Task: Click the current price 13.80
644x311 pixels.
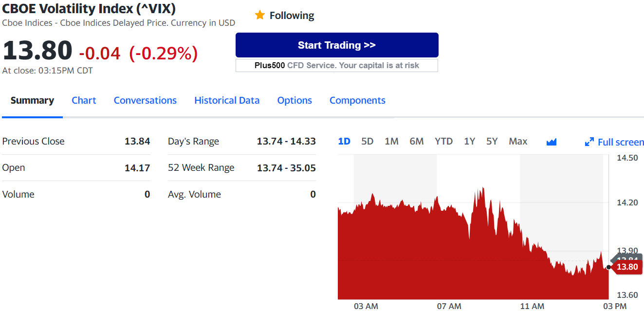Action: point(37,51)
